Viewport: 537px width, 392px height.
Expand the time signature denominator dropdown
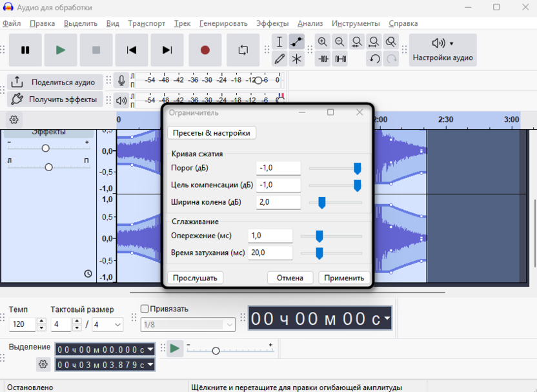tap(117, 324)
